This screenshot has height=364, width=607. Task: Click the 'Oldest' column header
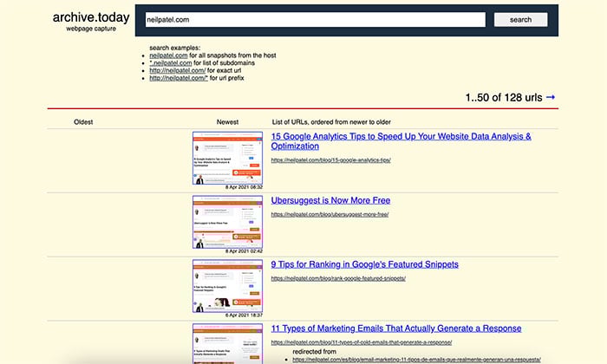pyautogui.click(x=83, y=122)
